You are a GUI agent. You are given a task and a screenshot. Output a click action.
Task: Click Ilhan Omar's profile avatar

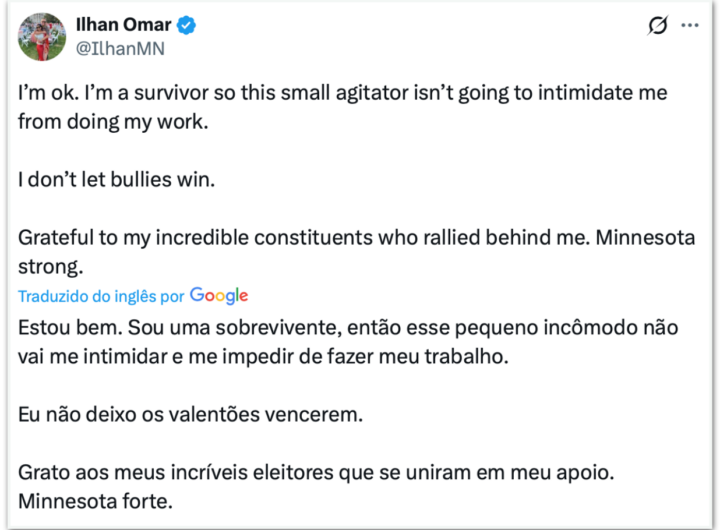(42, 37)
